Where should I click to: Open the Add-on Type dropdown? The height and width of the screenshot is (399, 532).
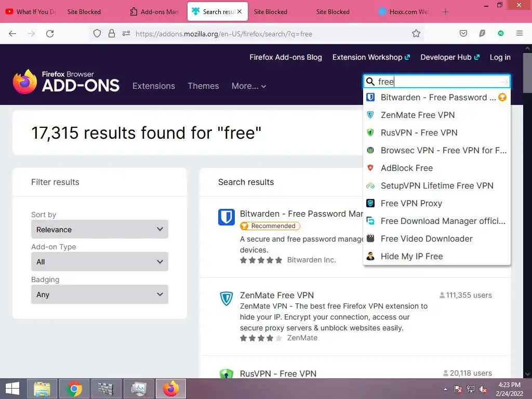pos(100,262)
